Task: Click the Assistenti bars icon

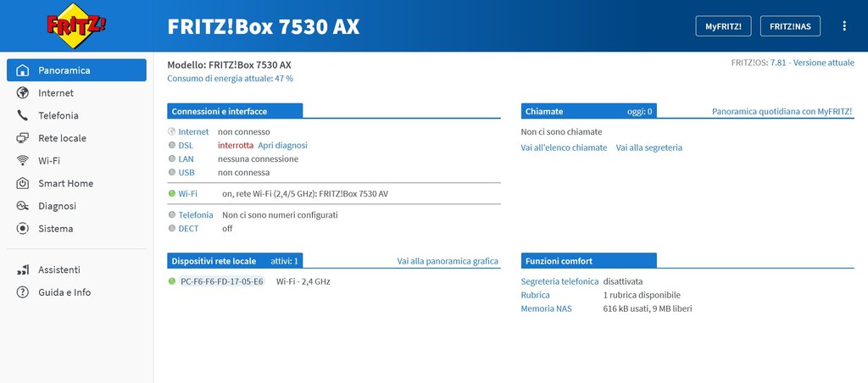Action: coord(23,270)
